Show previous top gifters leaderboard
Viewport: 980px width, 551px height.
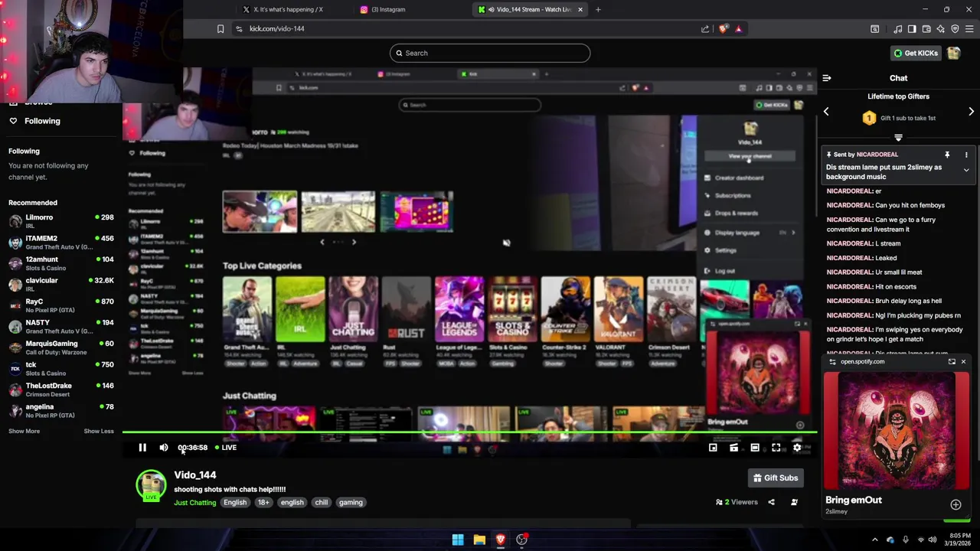[x=826, y=112]
